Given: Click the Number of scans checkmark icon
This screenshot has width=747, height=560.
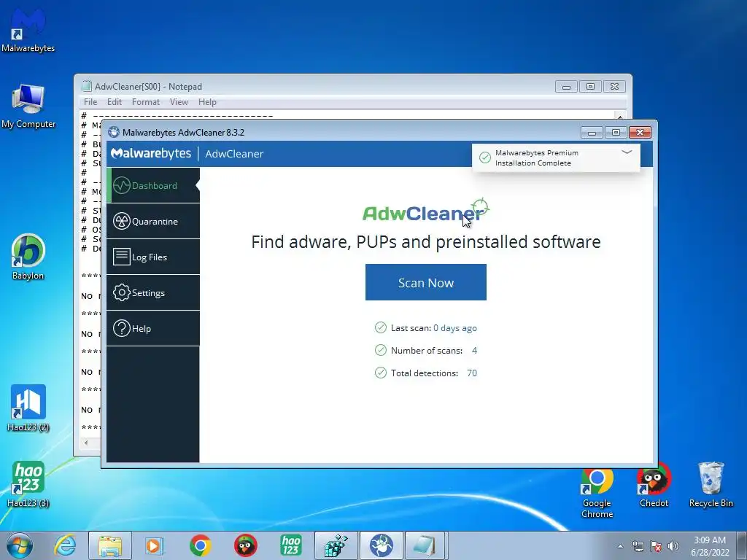Looking at the screenshot, I should click(x=381, y=350).
